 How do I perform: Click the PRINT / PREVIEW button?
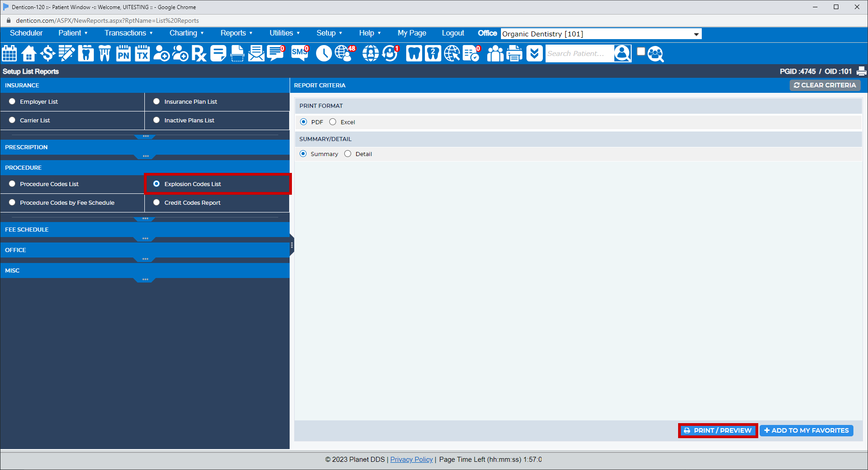pos(718,430)
